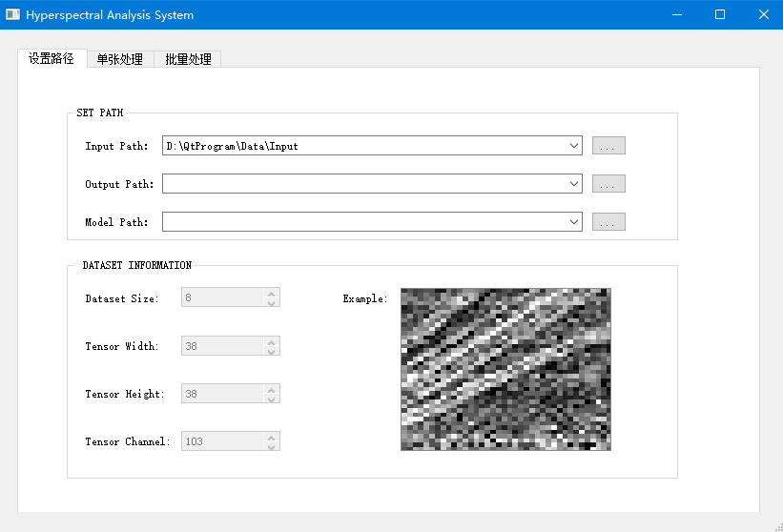
Task: Close the Hyperspectral Analysis System window
Action: 764,14
